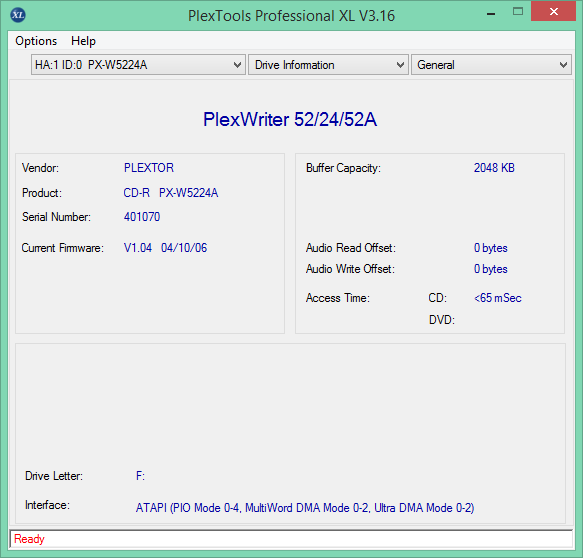Click the CD access time <65 mSec

[x=498, y=298]
